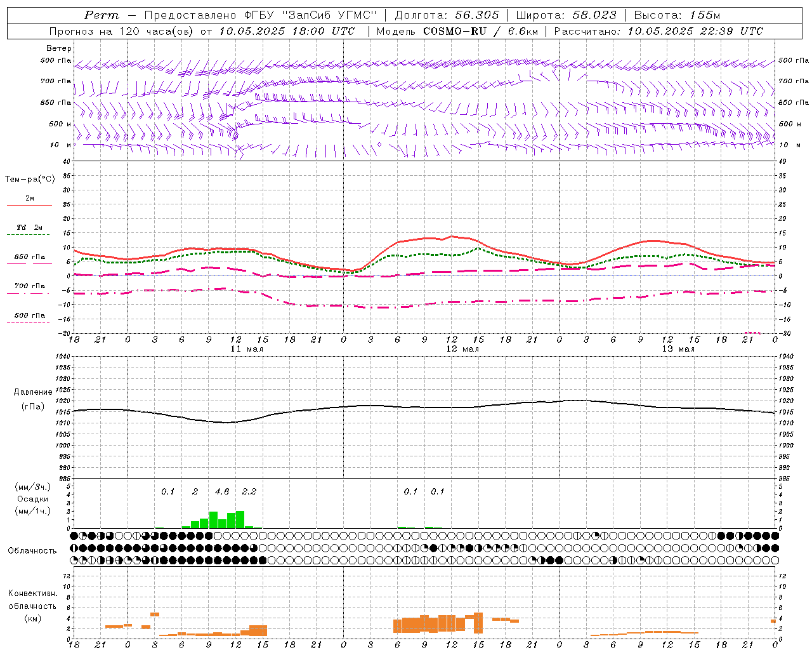The height and width of the screenshot is (650, 812).
Task: Click the tall orange convective bar near 15h 12 мая
Action: [x=478, y=623]
